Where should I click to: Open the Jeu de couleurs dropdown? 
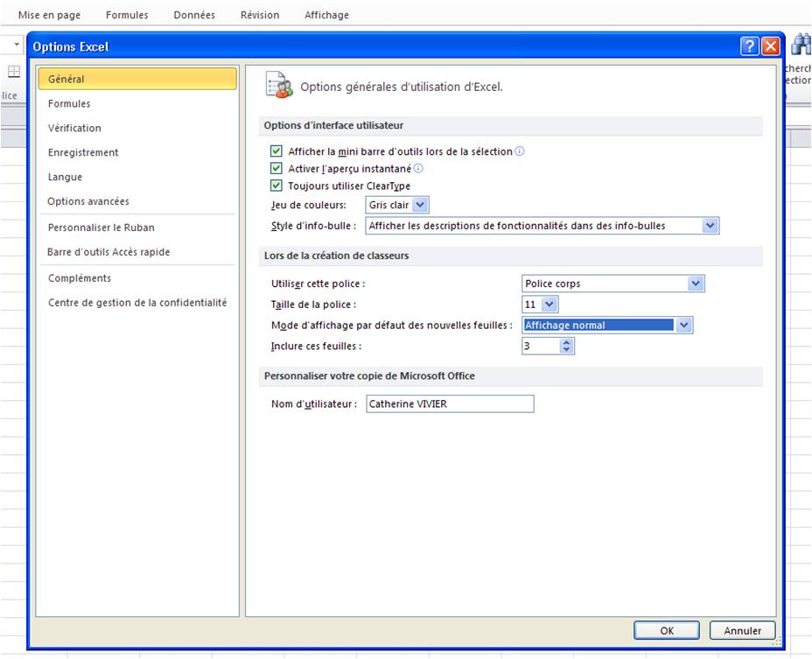click(421, 205)
